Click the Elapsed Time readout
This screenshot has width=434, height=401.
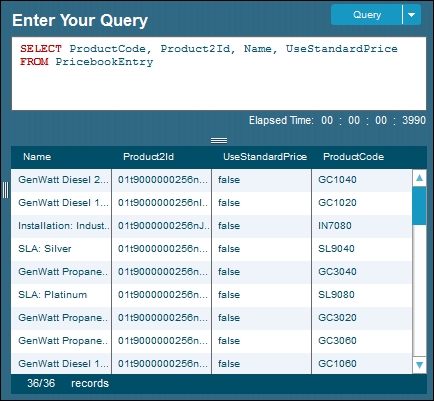coord(337,120)
